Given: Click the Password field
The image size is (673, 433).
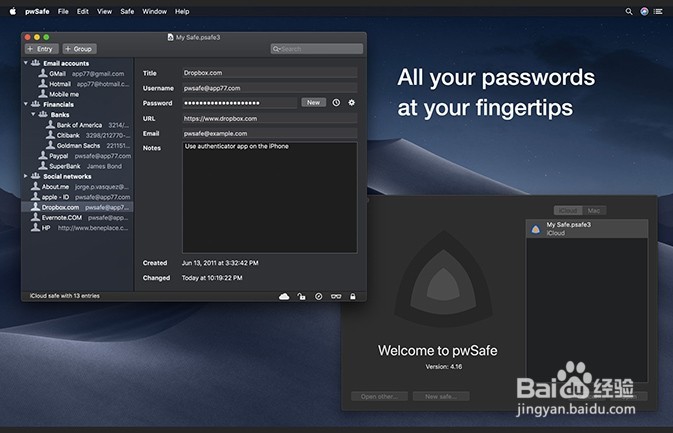Looking at the screenshot, I should click(x=239, y=103).
